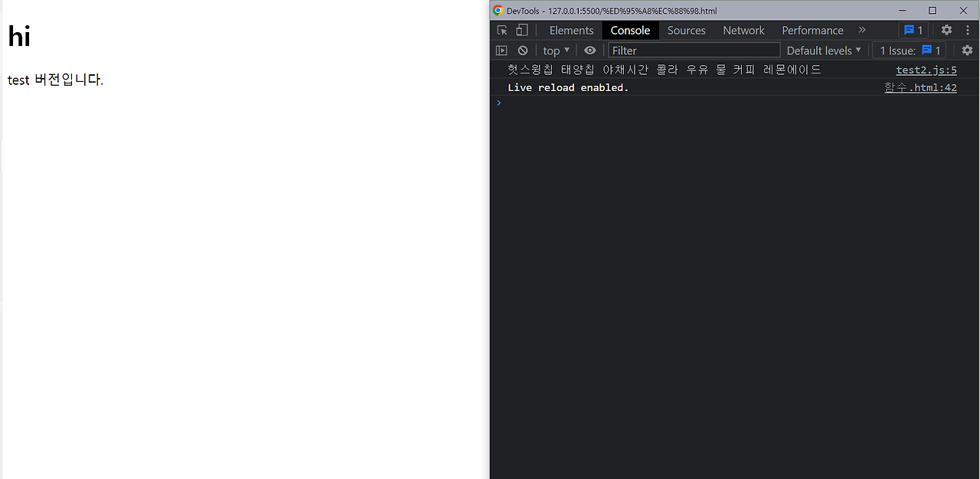Open the top frame context dropdown
980x479 pixels.
(555, 50)
